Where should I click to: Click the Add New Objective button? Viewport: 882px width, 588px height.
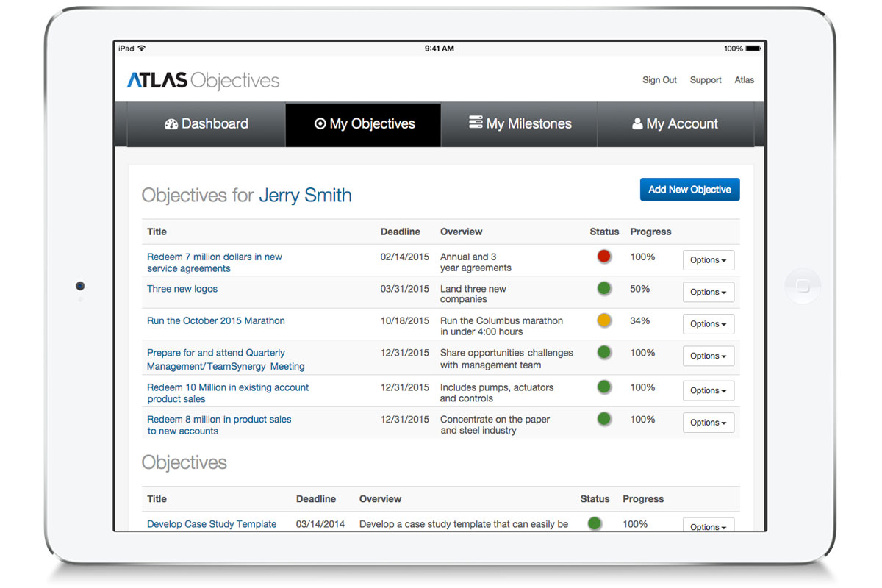click(x=689, y=189)
